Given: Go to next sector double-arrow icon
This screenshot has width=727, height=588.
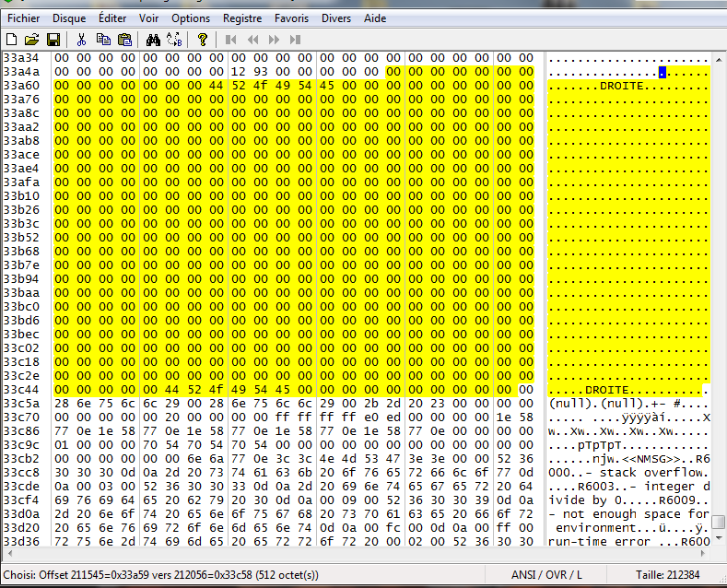Looking at the screenshot, I should [x=274, y=40].
